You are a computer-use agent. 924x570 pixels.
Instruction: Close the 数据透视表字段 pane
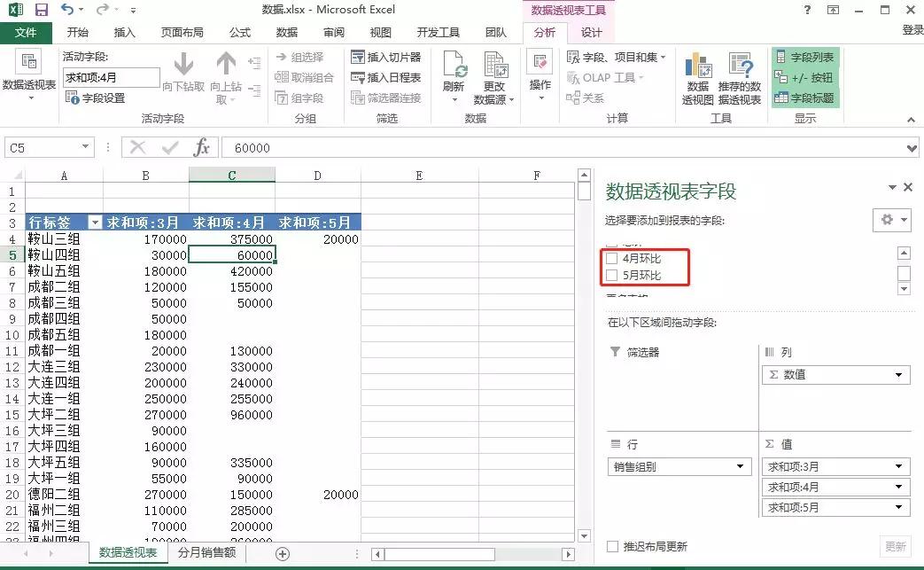coord(908,187)
